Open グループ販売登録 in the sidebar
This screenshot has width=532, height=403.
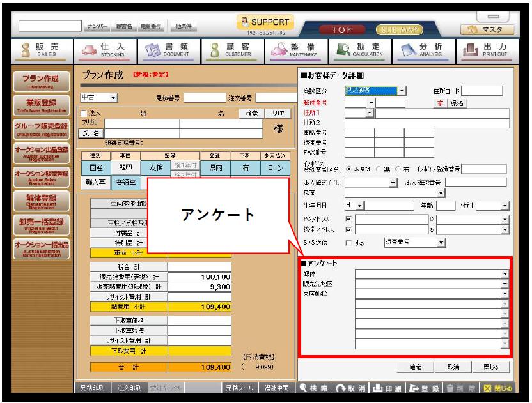41,130
